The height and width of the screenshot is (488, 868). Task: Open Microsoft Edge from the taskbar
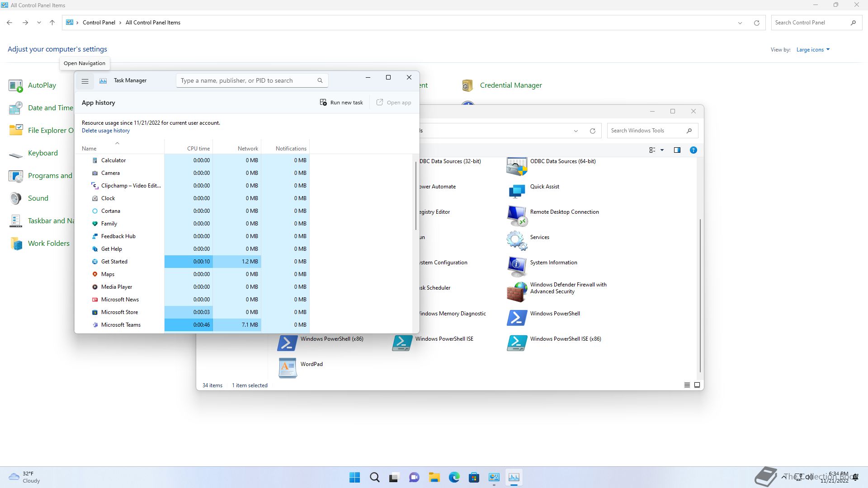pyautogui.click(x=454, y=477)
